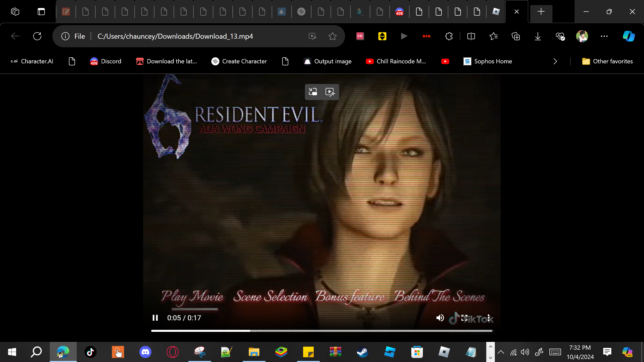
Task: Launch Opera from the taskbar
Action: click(x=172, y=352)
